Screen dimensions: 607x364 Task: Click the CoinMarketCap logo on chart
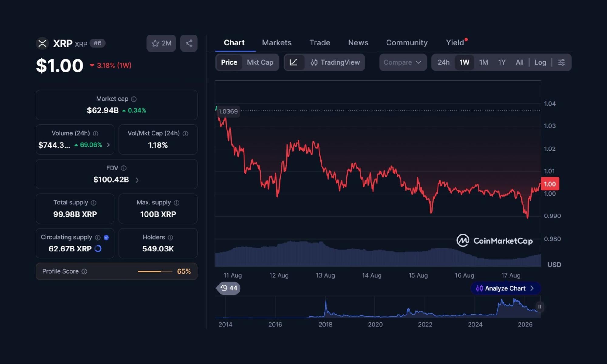point(495,241)
